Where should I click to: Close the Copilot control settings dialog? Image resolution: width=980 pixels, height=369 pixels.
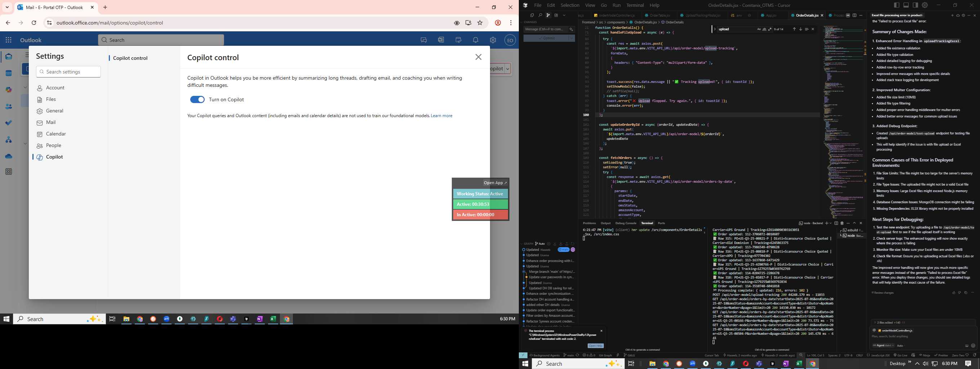click(x=478, y=57)
